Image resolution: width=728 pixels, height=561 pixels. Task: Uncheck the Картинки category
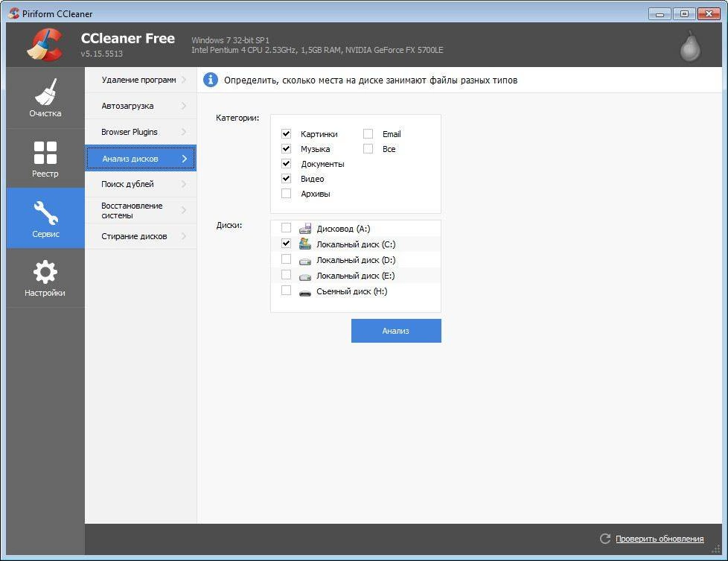(286, 134)
